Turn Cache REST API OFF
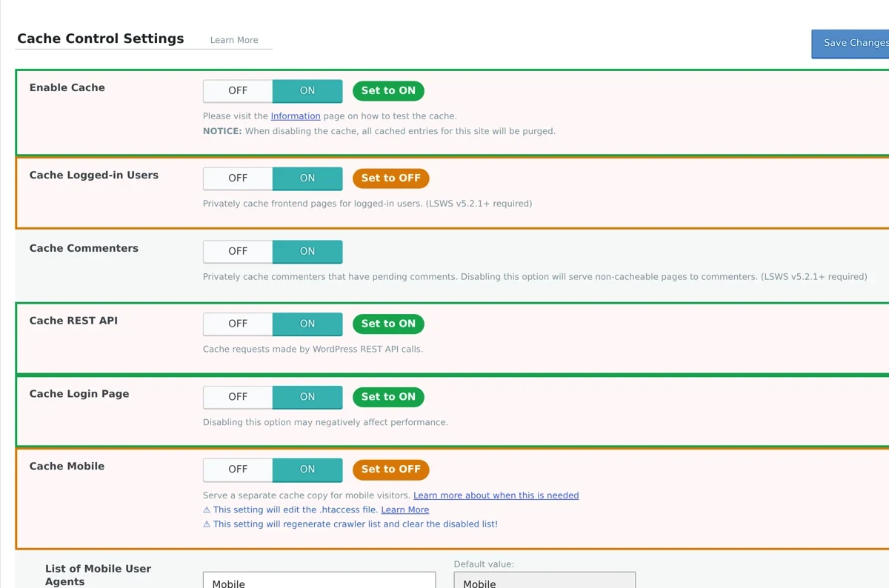 [x=238, y=324]
